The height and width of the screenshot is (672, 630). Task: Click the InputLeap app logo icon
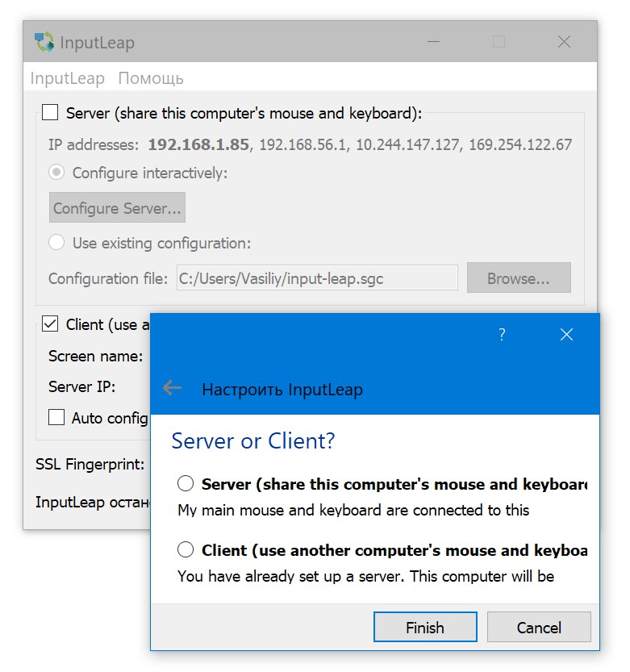point(44,42)
